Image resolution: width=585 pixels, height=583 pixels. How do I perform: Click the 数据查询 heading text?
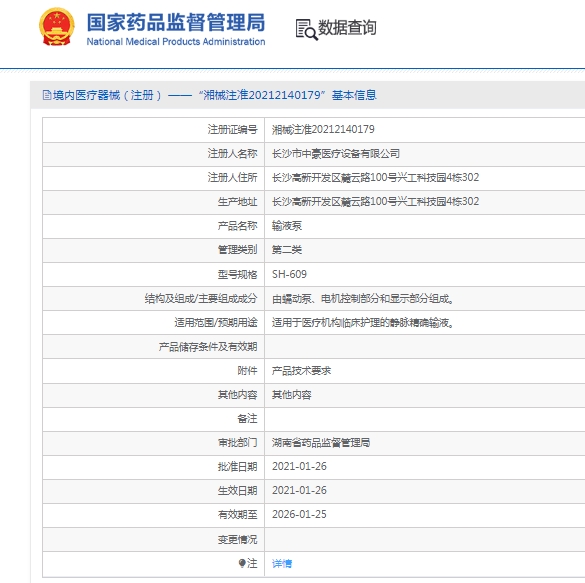click(347, 28)
